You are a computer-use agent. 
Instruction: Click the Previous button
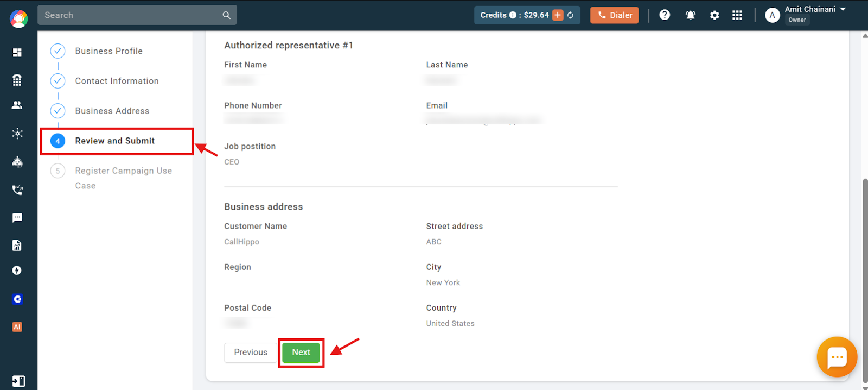[x=251, y=353]
